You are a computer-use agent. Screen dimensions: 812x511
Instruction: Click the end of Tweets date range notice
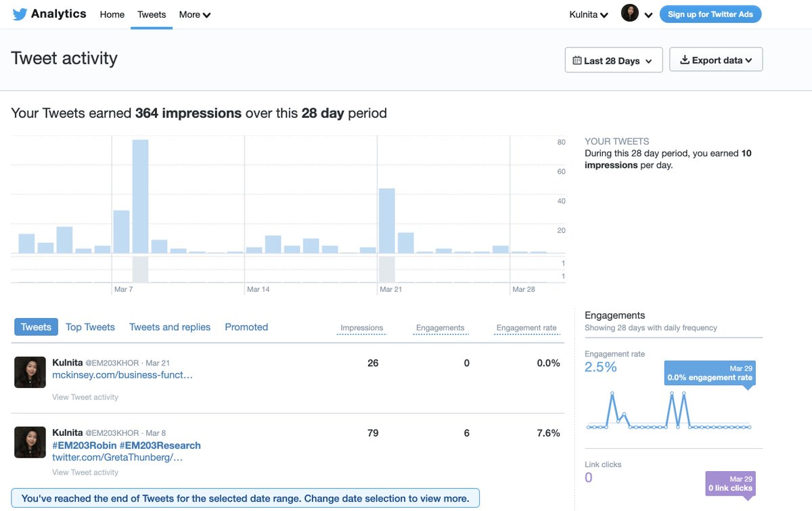tap(245, 498)
